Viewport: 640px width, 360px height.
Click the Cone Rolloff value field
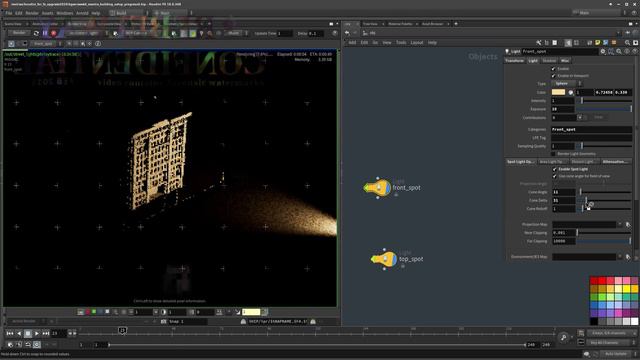[564, 209]
